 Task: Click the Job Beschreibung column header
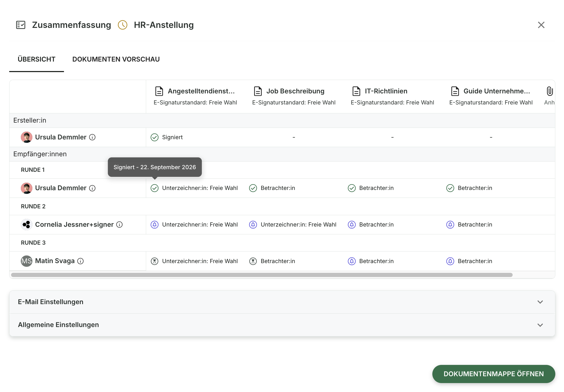(x=294, y=96)
